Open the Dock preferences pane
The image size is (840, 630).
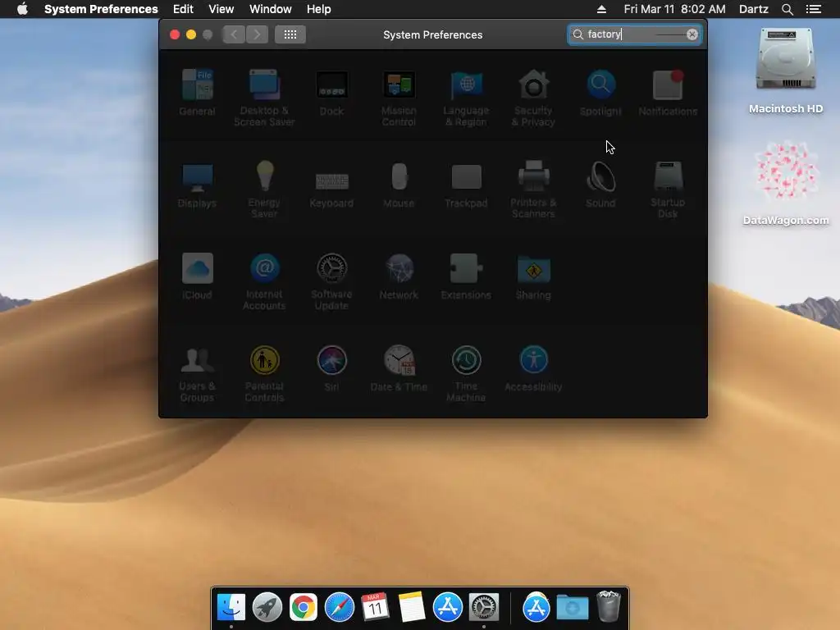(x=331, y=93)
